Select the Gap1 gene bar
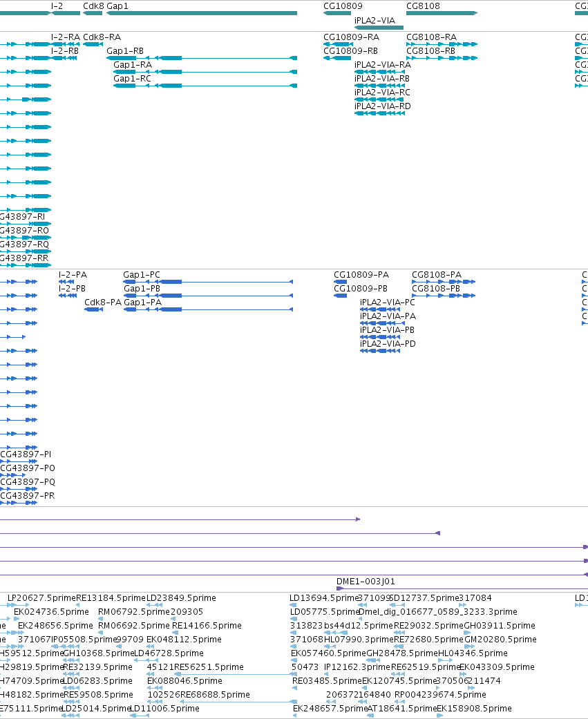588x719 pixels. tap(202, 13)
